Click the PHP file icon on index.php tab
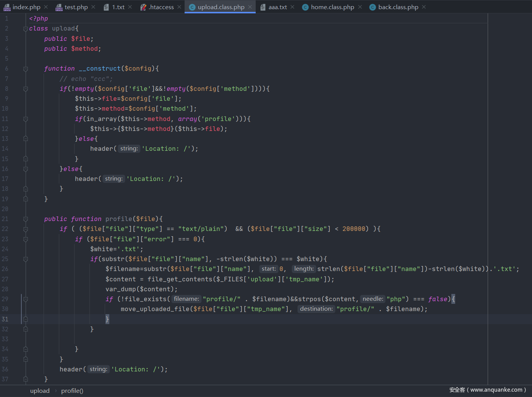Screen dimensions: 532x397 point(7,7)
